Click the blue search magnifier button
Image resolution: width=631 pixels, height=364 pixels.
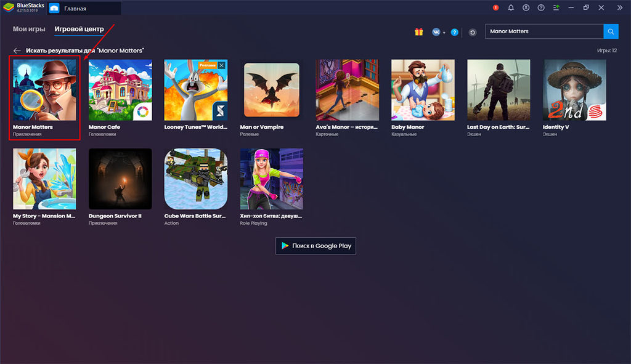(611, 31)
